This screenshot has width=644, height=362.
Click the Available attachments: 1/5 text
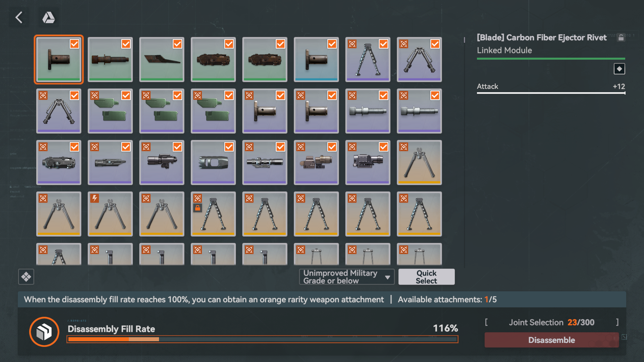(447, 299)
